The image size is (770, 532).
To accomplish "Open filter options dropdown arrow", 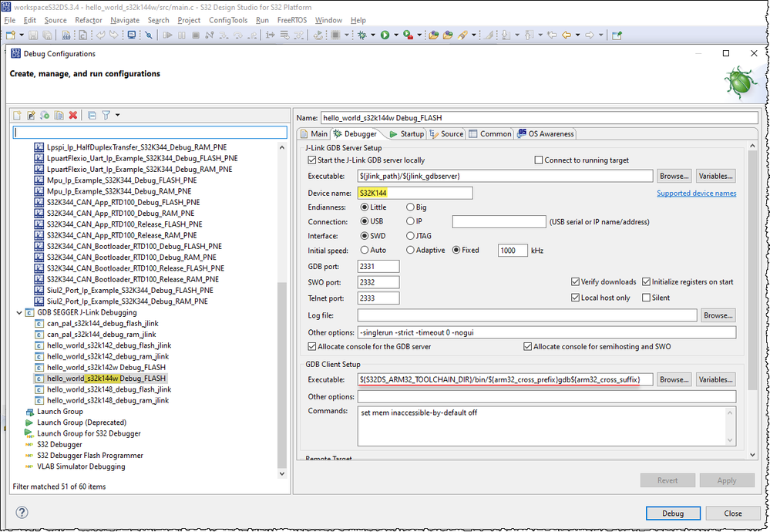I will pos(117,116).
